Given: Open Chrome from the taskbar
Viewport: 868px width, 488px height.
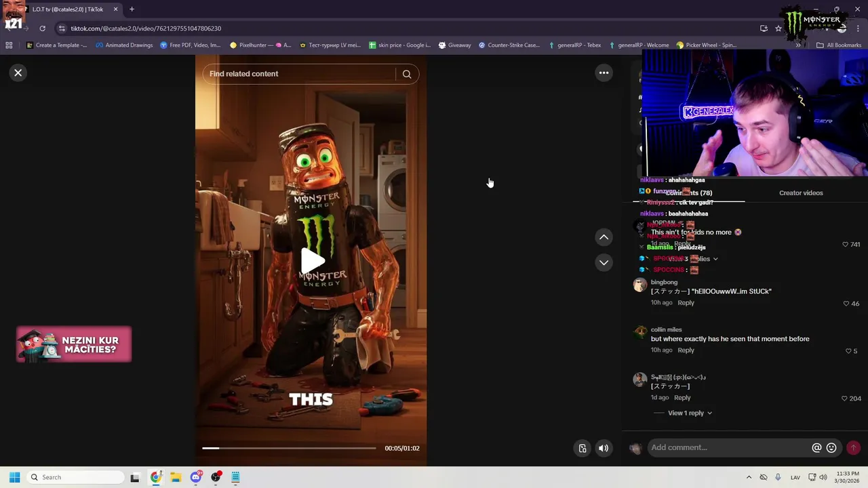Looking at the screenshot, I should click(x=155, y=477).
